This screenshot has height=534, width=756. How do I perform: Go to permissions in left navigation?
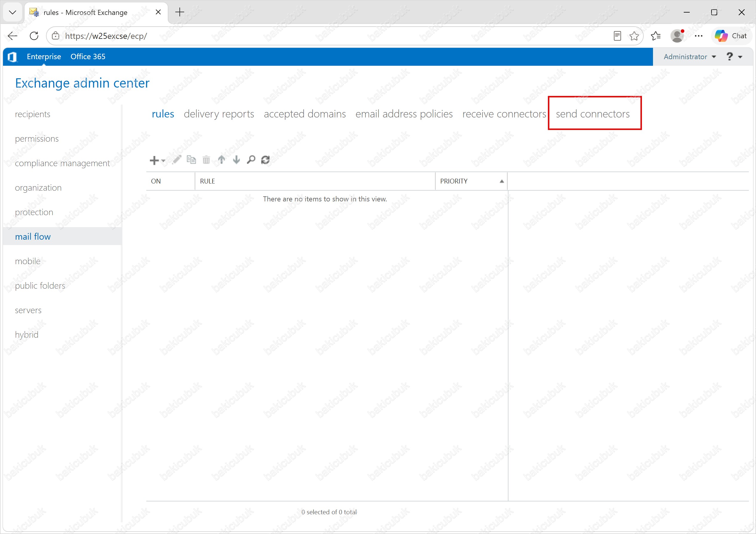pyautogui.click(x=37, y=139)
